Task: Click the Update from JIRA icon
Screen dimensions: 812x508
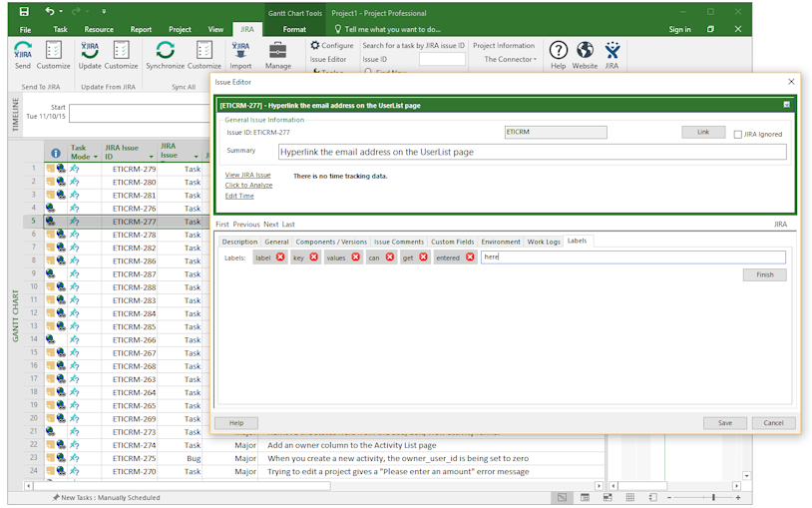Action: pos(90,50)
